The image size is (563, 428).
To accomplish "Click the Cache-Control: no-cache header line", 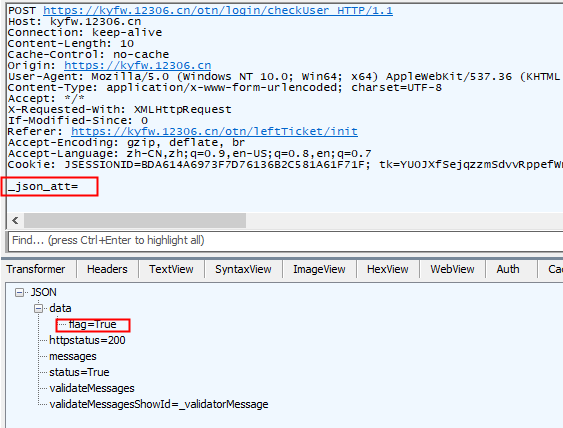I will (88, 54).
